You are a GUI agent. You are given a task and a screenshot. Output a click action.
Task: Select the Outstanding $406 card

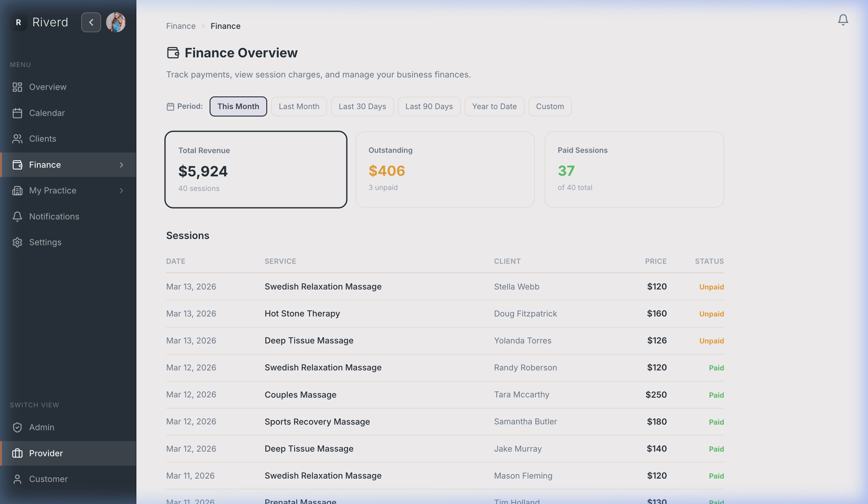click(445, 170)
